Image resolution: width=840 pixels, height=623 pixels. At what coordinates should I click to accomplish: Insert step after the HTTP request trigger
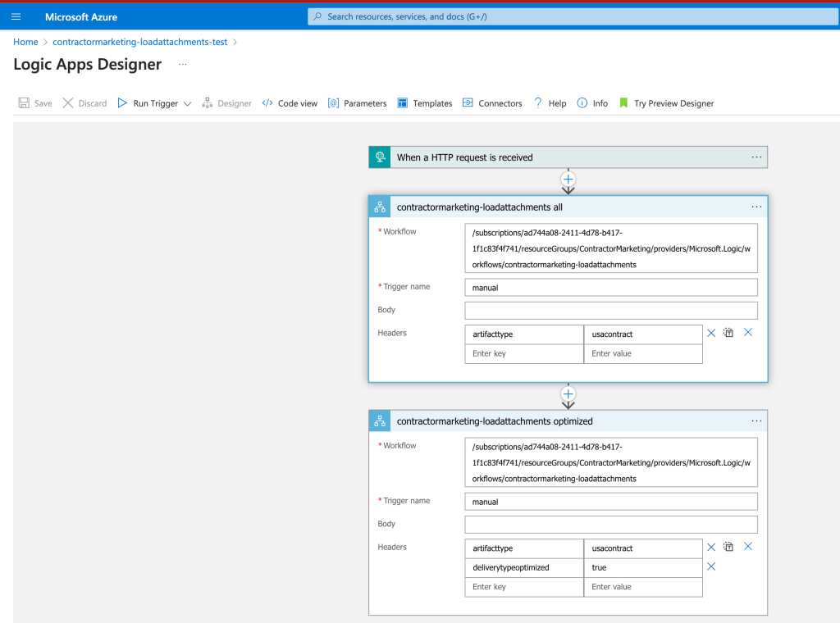coord(568,180)
